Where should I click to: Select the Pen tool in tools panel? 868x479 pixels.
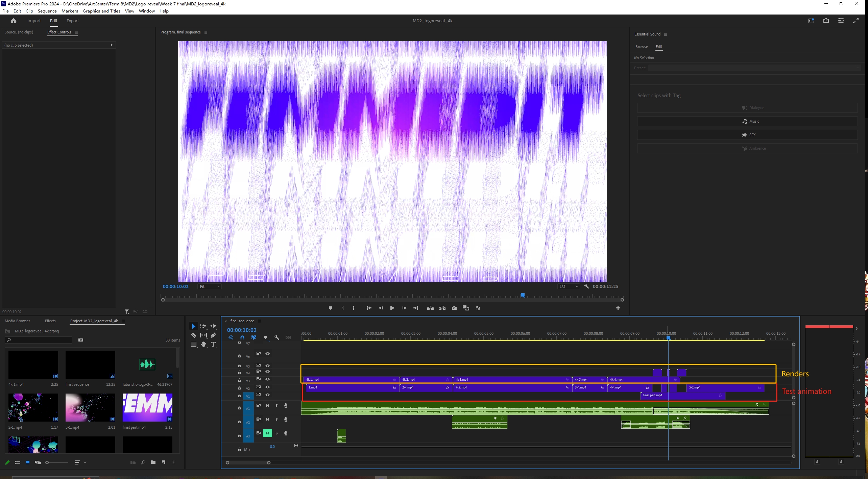click(213, 335)
